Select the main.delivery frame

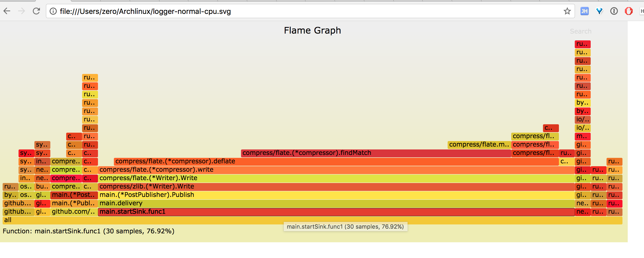point(336,203)
